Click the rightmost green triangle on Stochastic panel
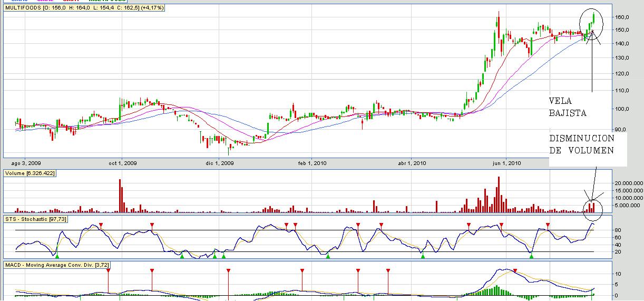This screenshot has width=644, height=301. (531, 256)
